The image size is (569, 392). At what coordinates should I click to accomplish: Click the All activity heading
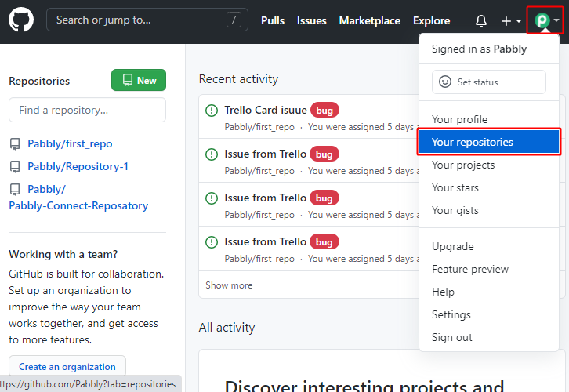(x=227, y=328)
